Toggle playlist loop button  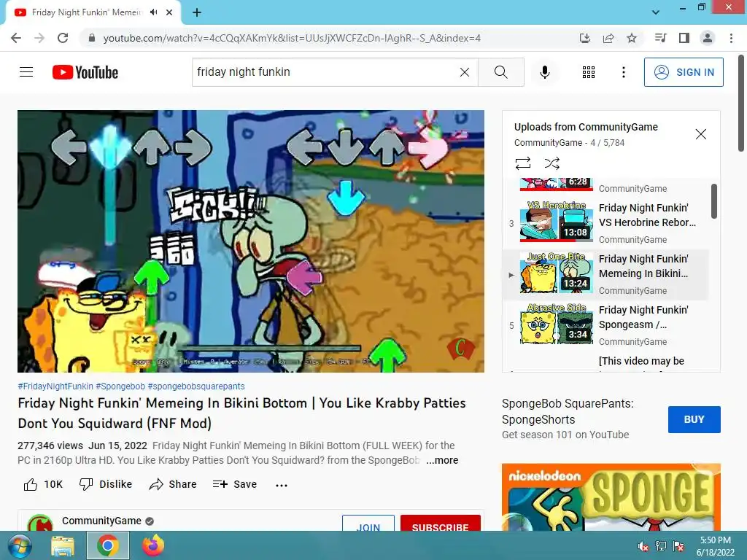click(522, 163)
